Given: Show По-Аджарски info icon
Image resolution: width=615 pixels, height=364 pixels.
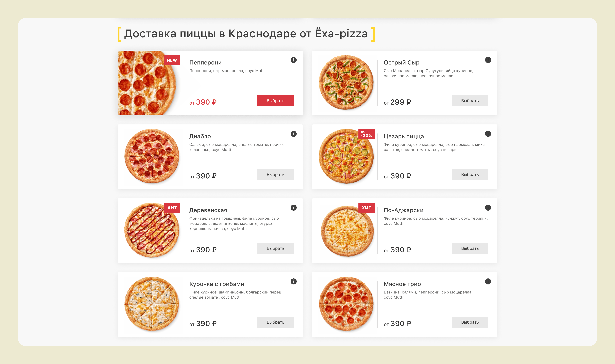Looking at the screenshot, I should click(x=488, y=208).
